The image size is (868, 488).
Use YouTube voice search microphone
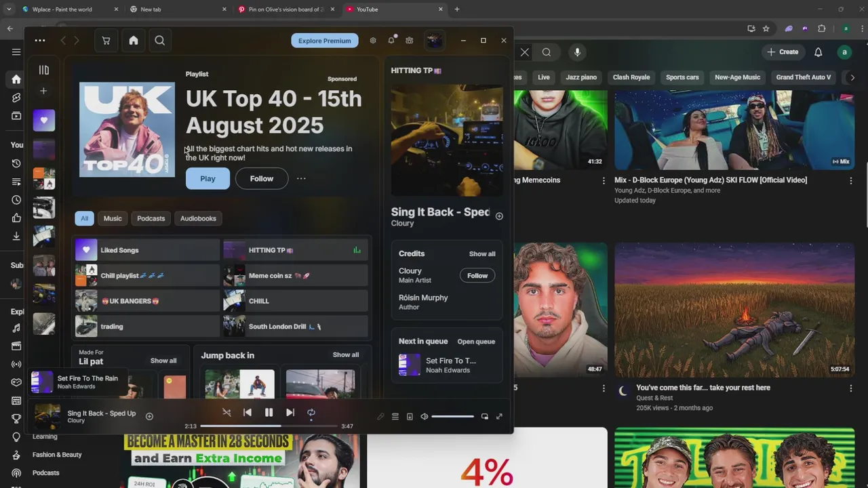point(577,52)
